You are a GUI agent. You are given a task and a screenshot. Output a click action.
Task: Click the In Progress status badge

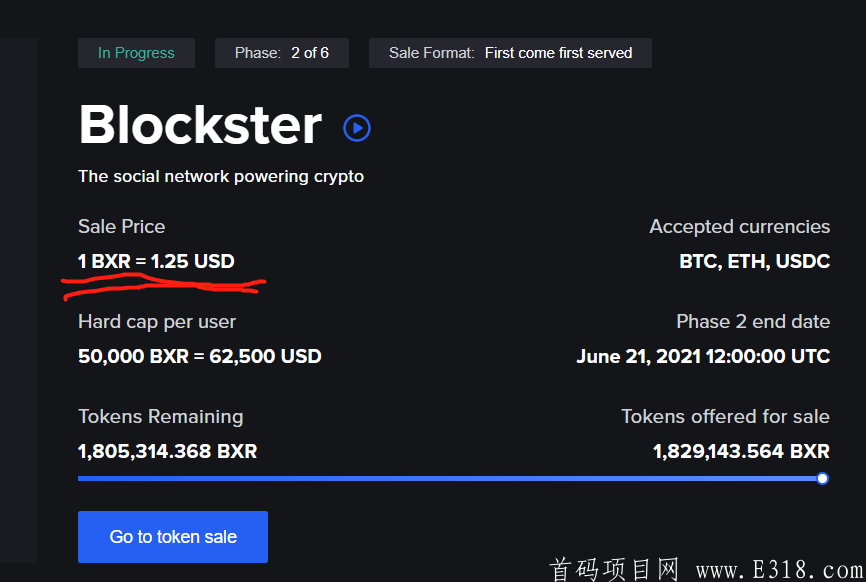coord(136,53)
